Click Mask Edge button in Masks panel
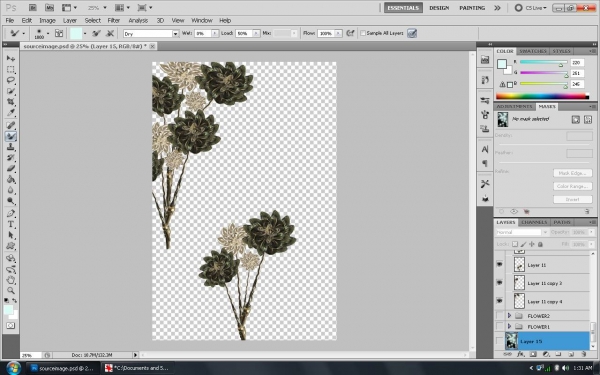This screenshot has height=375, width=600. point(572,173)
